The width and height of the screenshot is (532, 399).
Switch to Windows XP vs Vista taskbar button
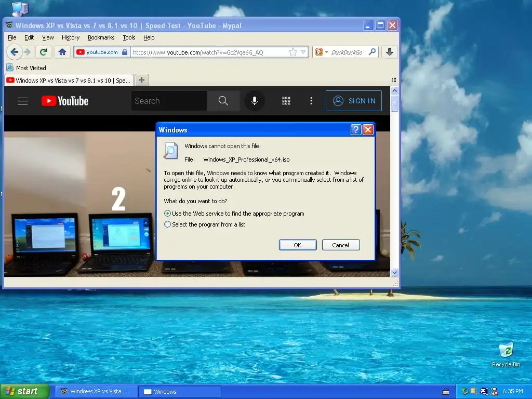(x=96, y=392)
